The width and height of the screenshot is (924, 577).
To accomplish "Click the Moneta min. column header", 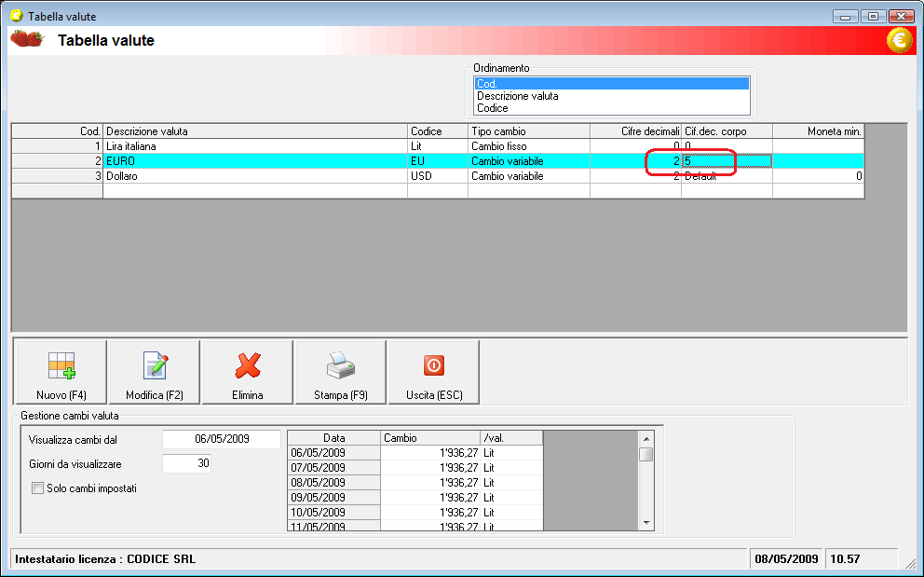I will 819,131.
